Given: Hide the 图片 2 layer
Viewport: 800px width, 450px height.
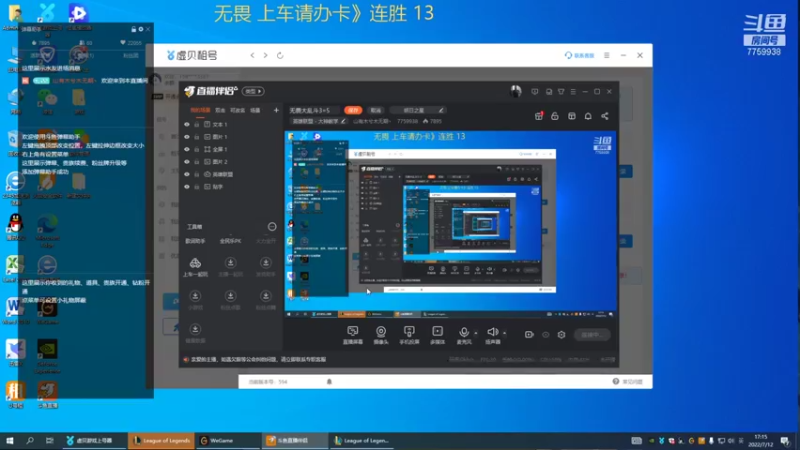Looking at the screenshot, I should tap(187, 162).
